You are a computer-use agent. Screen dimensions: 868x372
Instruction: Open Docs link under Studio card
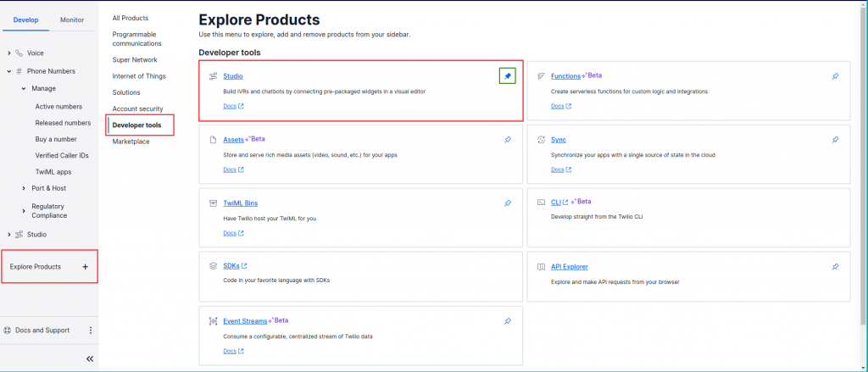click(x=234, y=106)
